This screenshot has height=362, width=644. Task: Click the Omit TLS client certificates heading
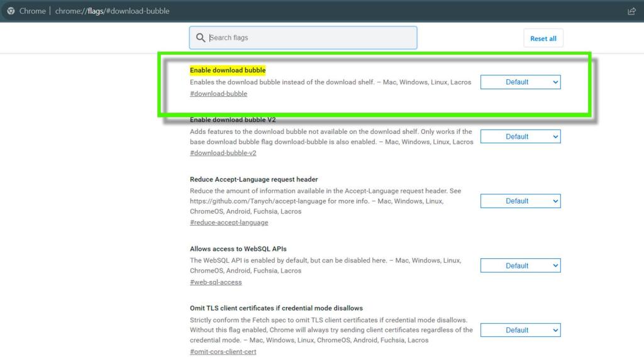click(277, 308)
